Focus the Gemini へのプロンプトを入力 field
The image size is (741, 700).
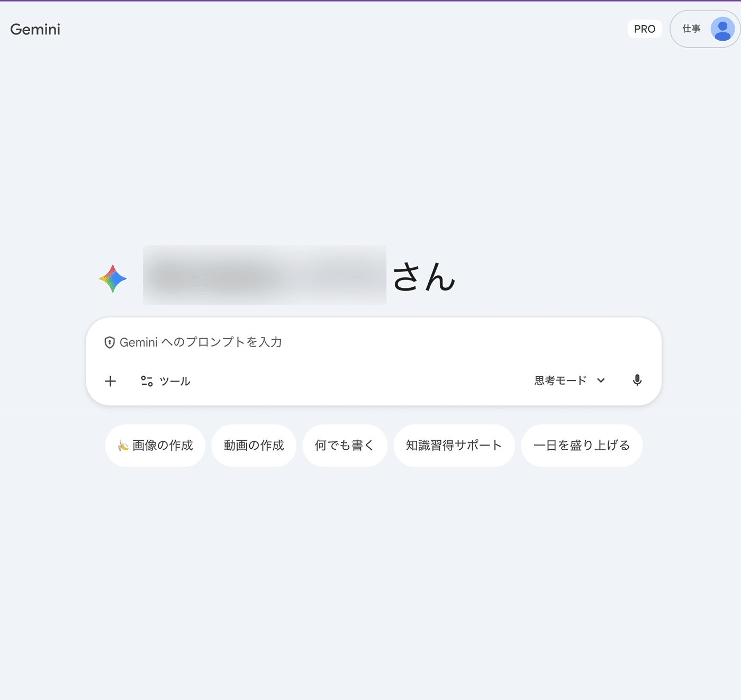[x=318, y=342]
